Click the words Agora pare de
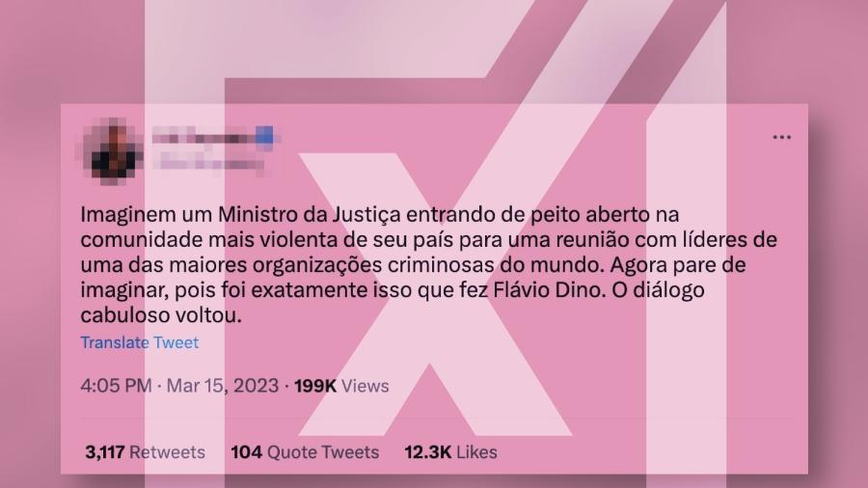The width and height of the screenshot is (868, 488). 678,265
